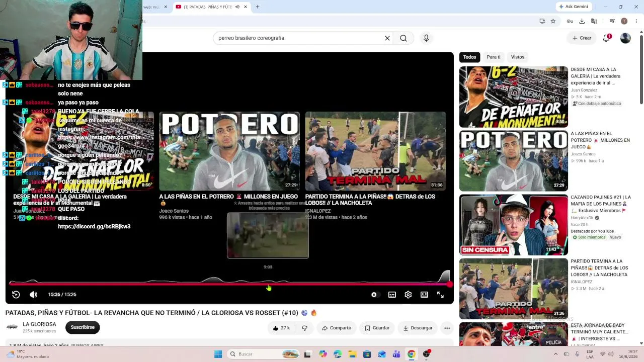Toggle subtitles in the video player
Image resolution: width=644 pixels, height=362 pixels.
[392, 295]
